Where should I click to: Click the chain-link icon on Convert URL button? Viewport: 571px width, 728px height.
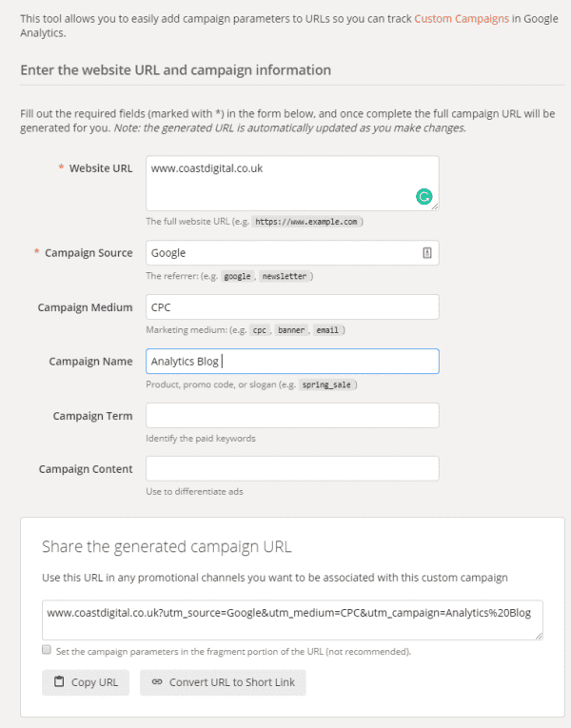pos(156,682)
